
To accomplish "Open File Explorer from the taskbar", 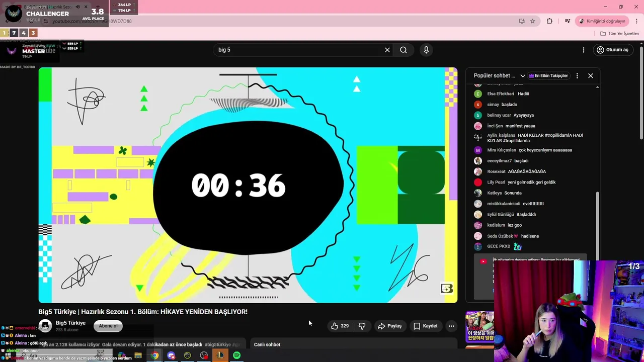I will pyautogui.click(x=138, y=355).
